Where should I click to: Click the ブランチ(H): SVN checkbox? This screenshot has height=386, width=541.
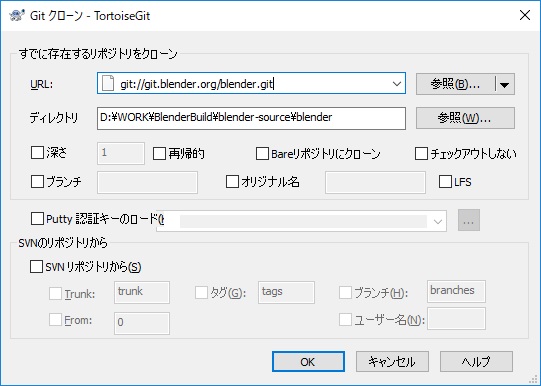[345, 293]
